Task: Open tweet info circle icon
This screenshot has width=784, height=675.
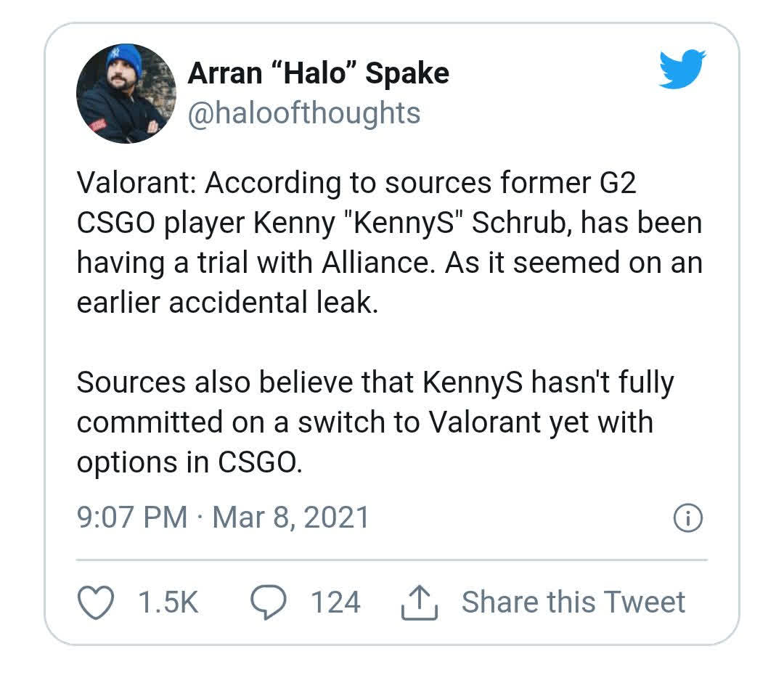Action: (688, 517)
